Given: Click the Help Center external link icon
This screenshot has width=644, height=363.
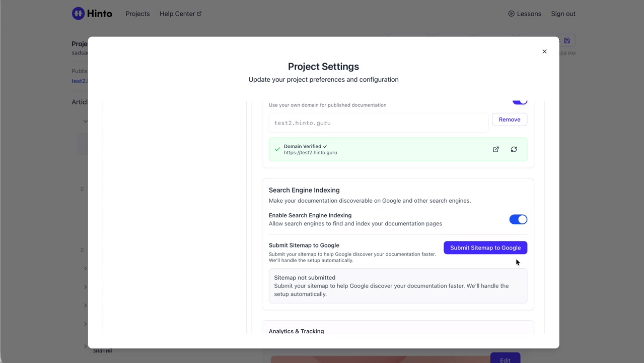Looking at the screenshot, I should coord(199,14).
